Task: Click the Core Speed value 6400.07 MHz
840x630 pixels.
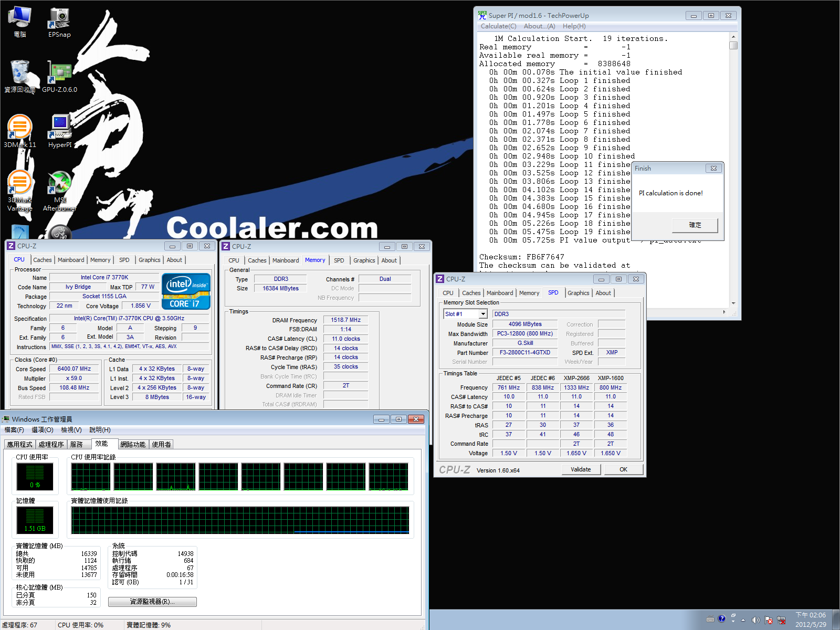Action: pos(74,369)
